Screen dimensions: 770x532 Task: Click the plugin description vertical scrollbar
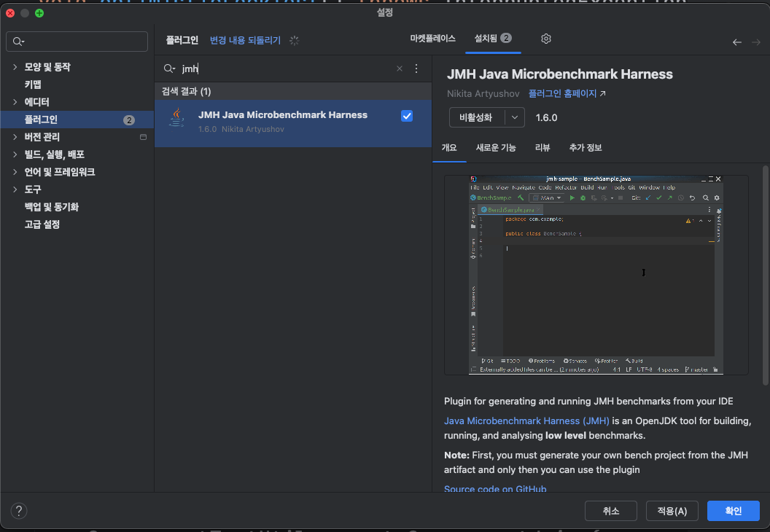[x=765, y=275]
